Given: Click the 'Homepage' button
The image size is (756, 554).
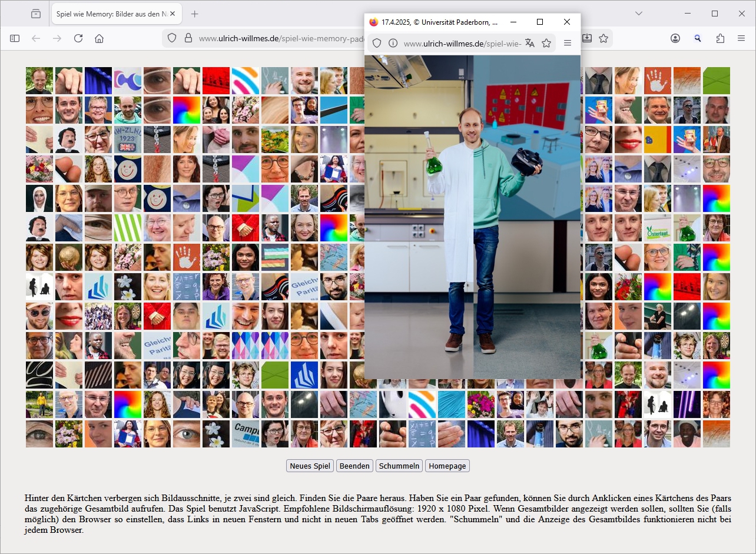Looking at the screenshot, I should (x=447, y=466).
